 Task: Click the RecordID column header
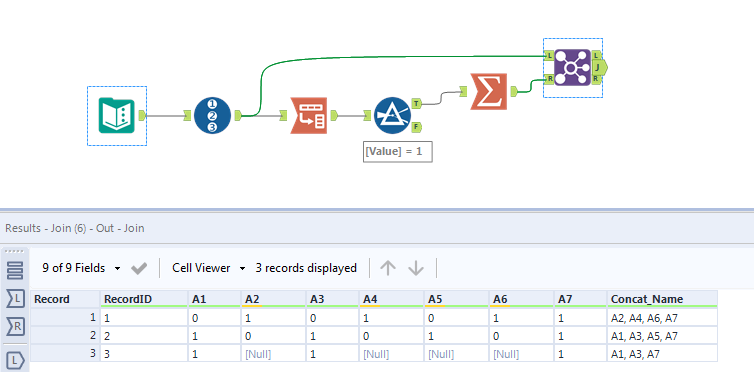tap(144, 299)
